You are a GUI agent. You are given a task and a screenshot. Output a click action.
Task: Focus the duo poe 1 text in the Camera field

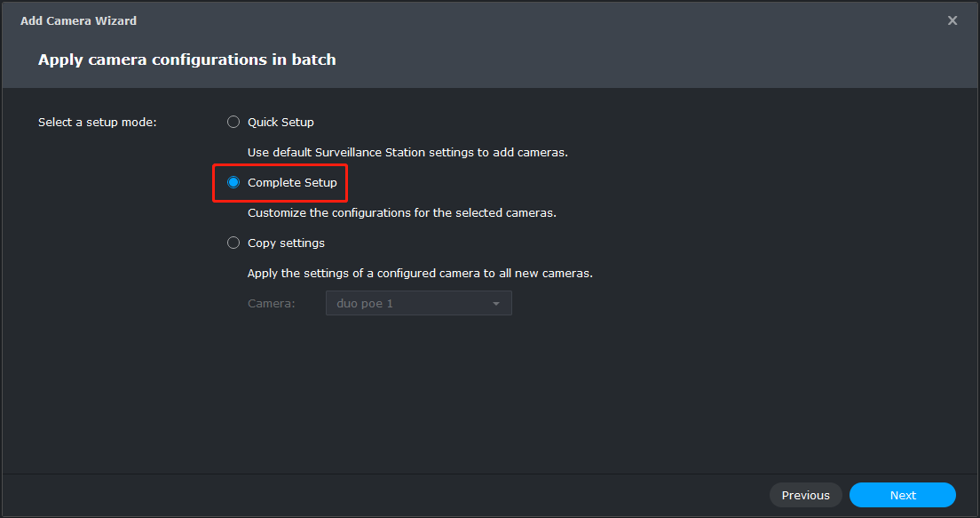364,303
